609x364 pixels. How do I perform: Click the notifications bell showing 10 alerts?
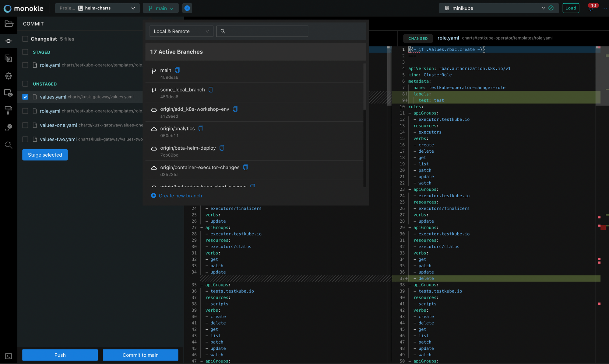pos(590,8)
